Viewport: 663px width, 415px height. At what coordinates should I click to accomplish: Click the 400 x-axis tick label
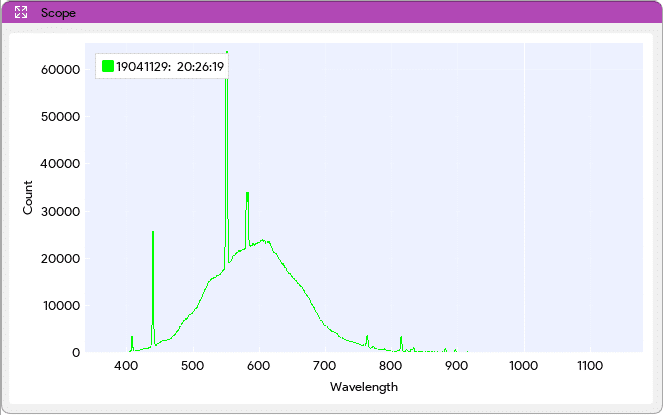tap(127, 367)
